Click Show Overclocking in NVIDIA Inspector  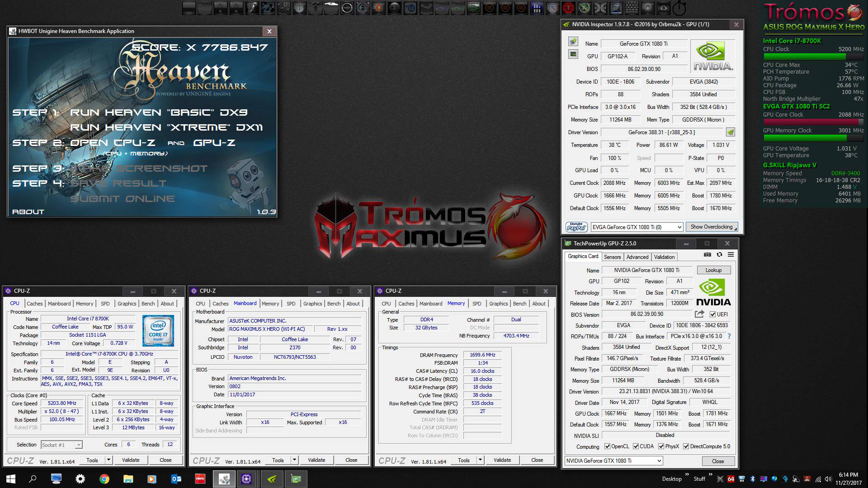712,227
